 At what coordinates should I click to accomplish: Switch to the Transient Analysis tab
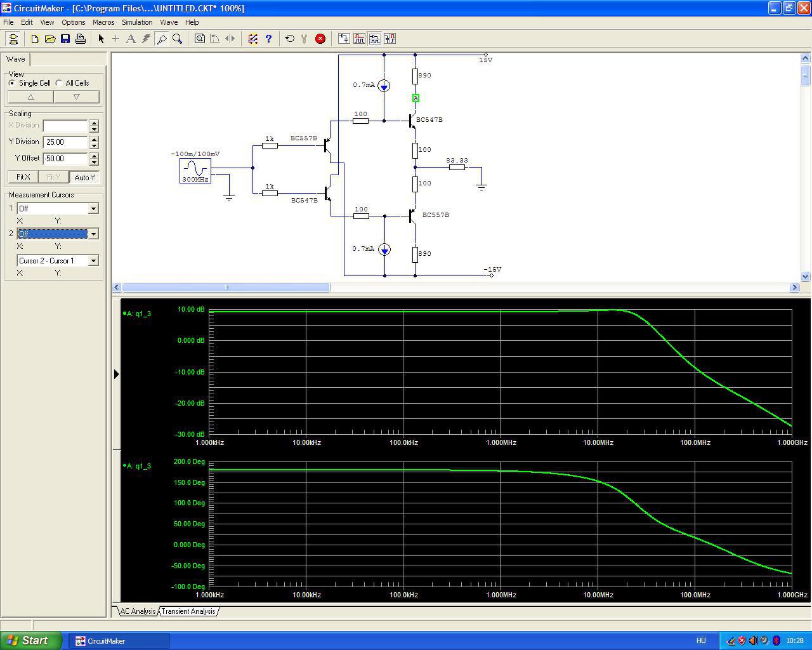click(188, 611)
